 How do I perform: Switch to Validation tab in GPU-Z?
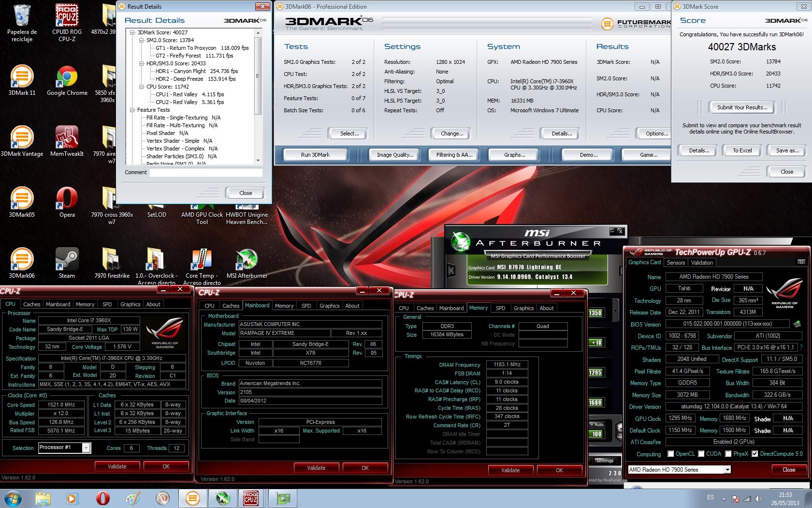(x=702, y=263)
